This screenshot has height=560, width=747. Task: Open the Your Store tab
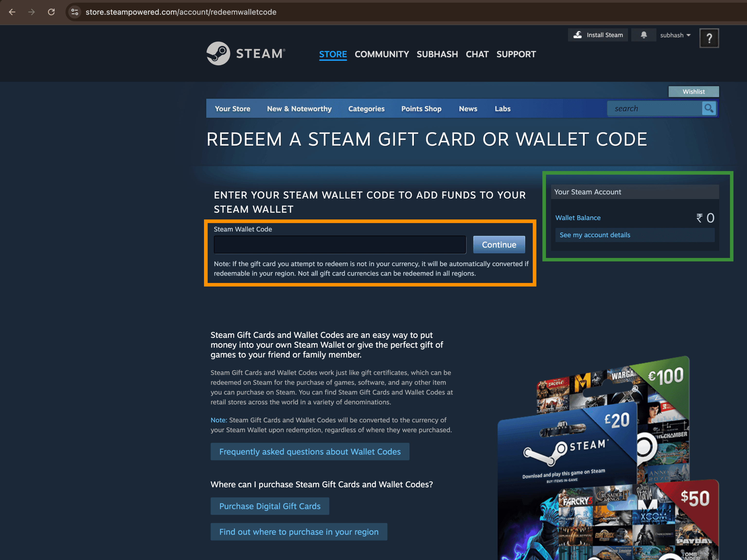(232, 109)
